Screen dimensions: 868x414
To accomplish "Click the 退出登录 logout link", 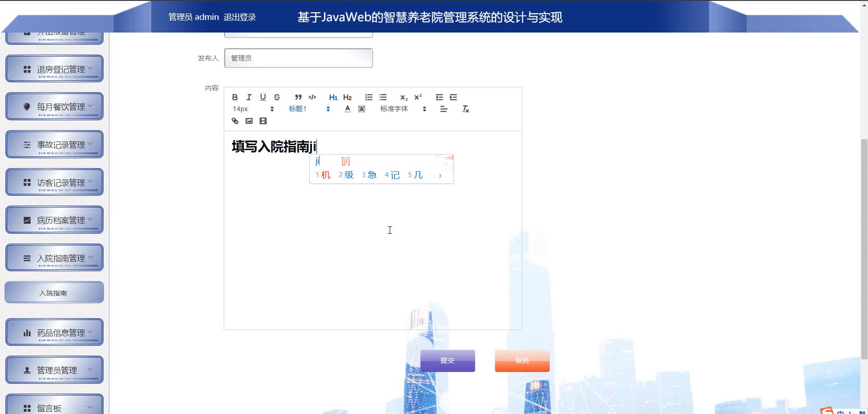I will click(240, 17).
